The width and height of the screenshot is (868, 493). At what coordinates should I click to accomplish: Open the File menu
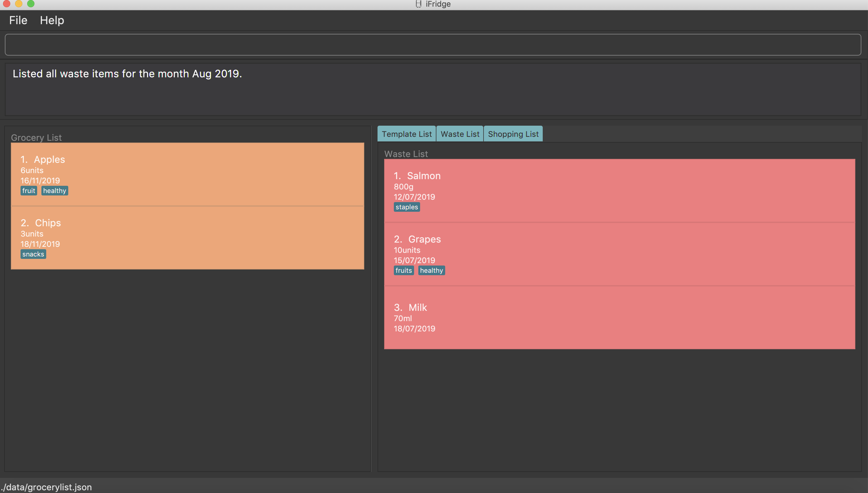tap(18, 20)
